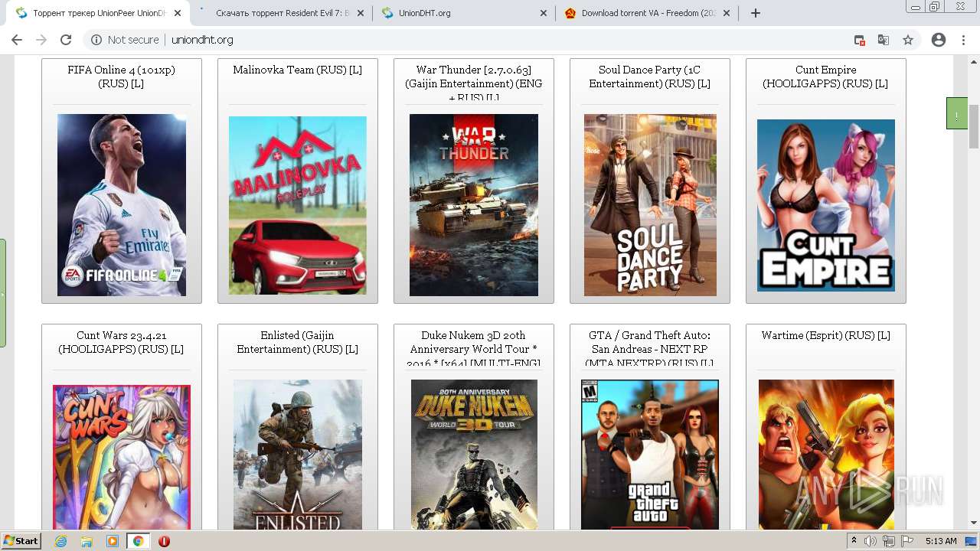Close the VA - Freedom torrent tab
Viewport: 980px width, 551px height.
[x=727, y=13]
